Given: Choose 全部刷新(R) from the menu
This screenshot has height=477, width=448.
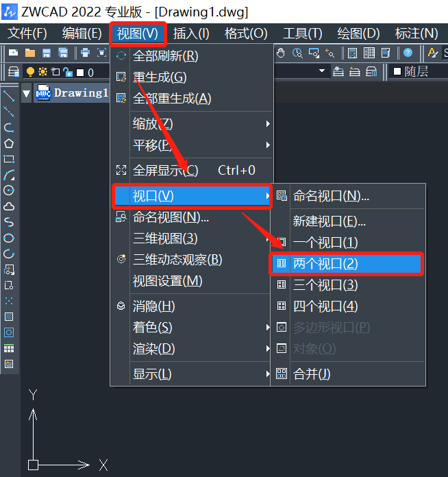Looking at the screenshot, I should 192,56.
